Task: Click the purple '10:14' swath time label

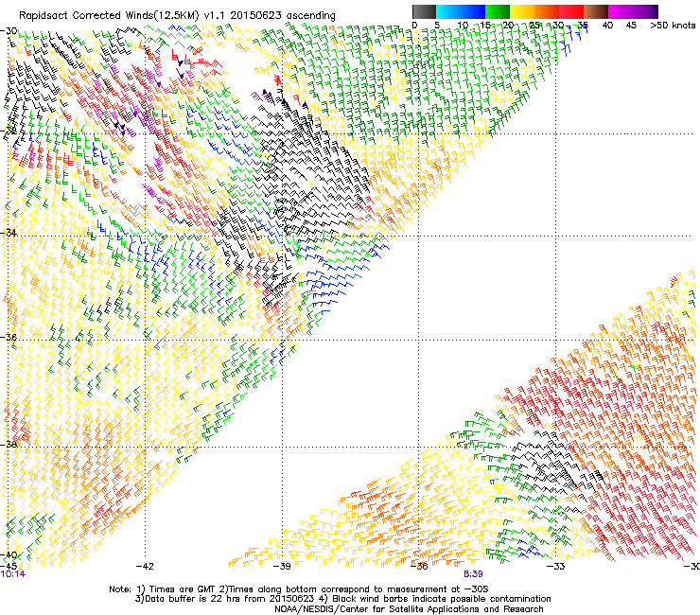Action: [13, 574]
